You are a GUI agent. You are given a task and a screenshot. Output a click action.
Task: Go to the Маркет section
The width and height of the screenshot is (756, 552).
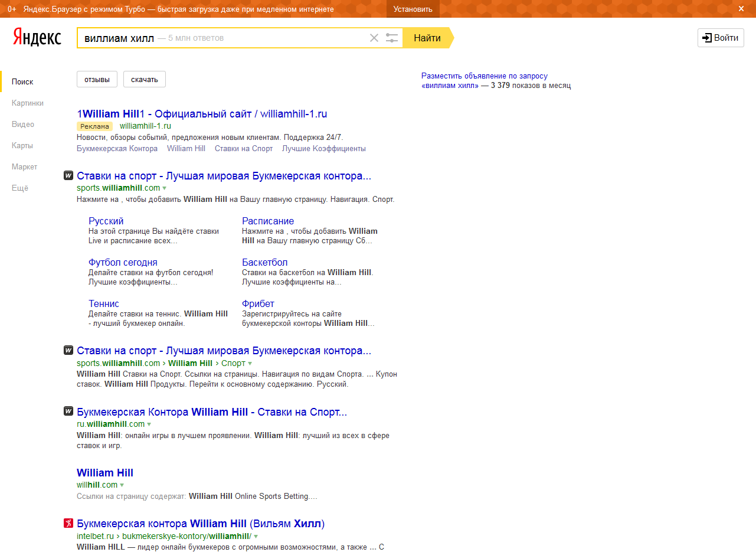click(24, 166)
